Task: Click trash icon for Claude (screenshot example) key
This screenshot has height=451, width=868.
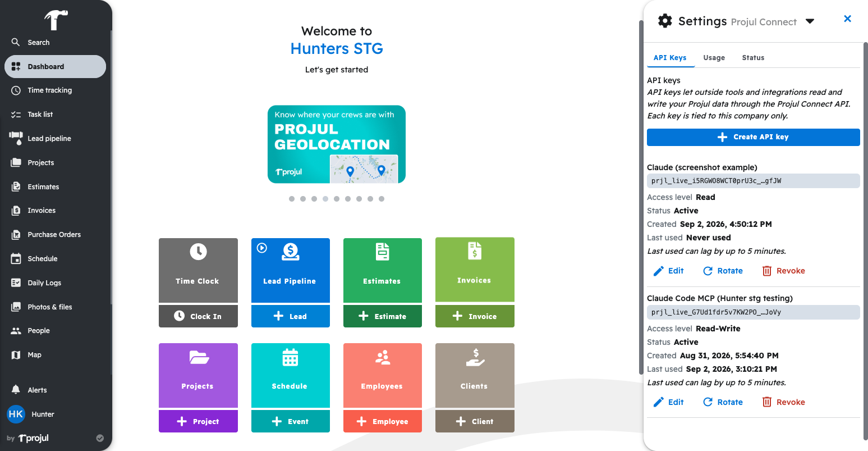Action: (x=767, y=271)
